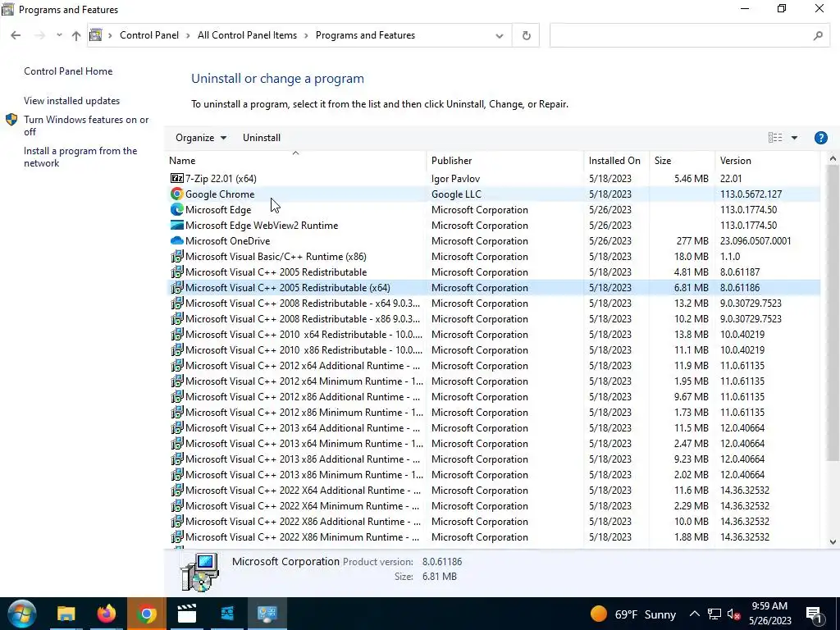Click the change view icon

click(x=774, y=138)
